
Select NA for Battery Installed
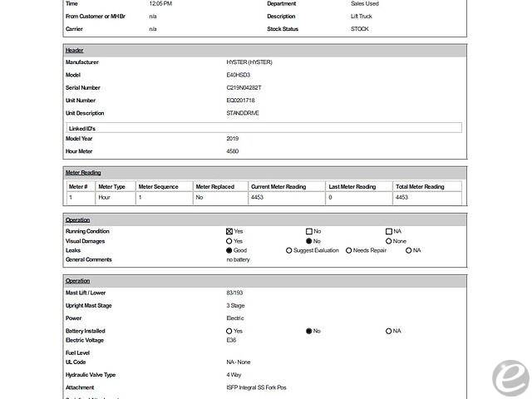point(389,331)
